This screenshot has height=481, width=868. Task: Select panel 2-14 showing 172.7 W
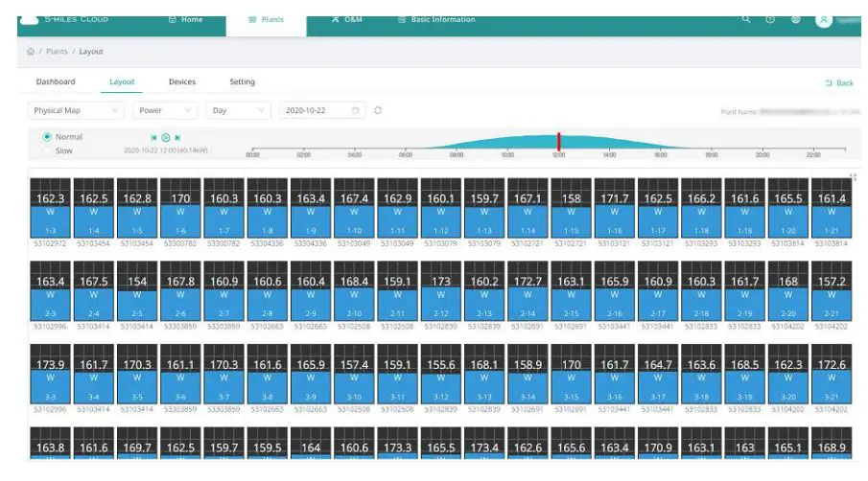coord(528,291)
